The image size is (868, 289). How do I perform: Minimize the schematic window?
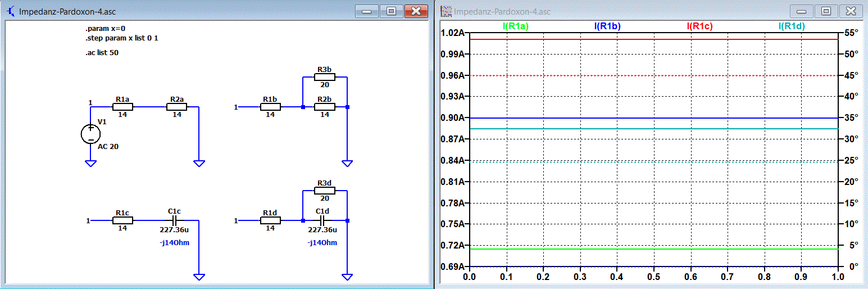click(x=367, y=11)
